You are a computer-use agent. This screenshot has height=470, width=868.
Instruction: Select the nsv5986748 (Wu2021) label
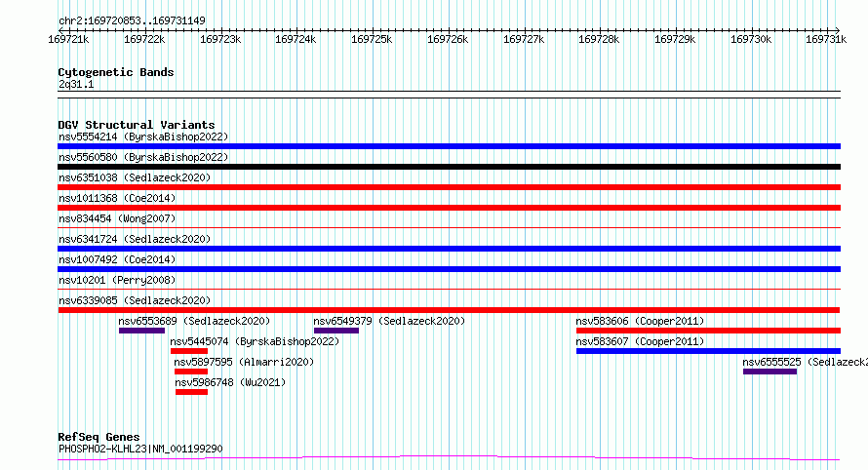click(230, 382)
